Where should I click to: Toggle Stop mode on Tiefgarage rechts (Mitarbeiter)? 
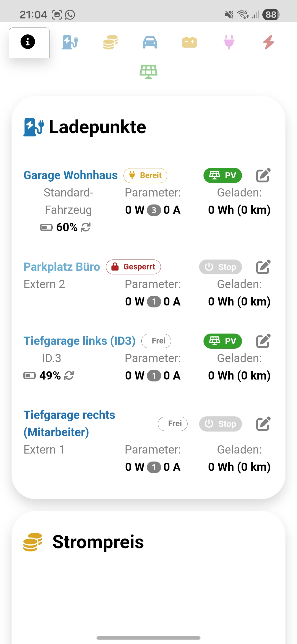pos(220,424)
